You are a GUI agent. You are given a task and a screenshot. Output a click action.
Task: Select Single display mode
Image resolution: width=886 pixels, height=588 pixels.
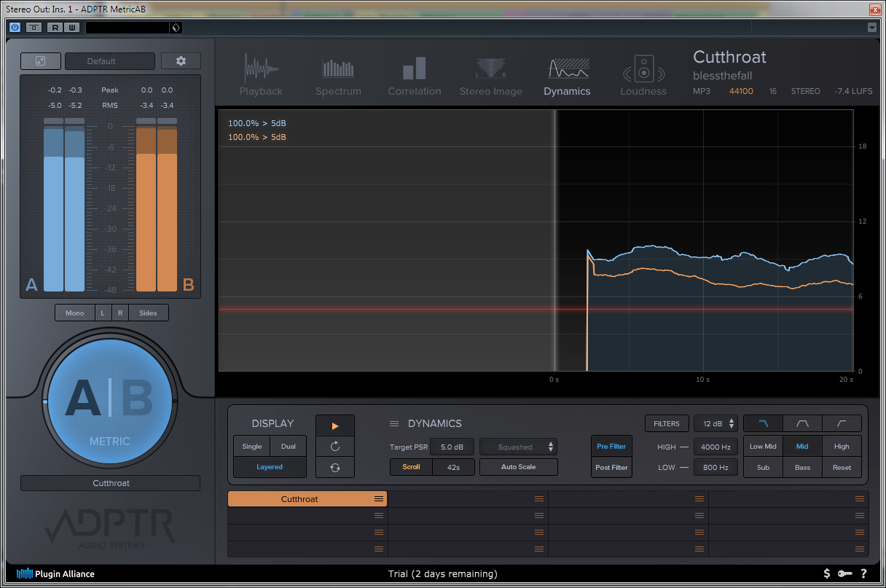(252, 447)
